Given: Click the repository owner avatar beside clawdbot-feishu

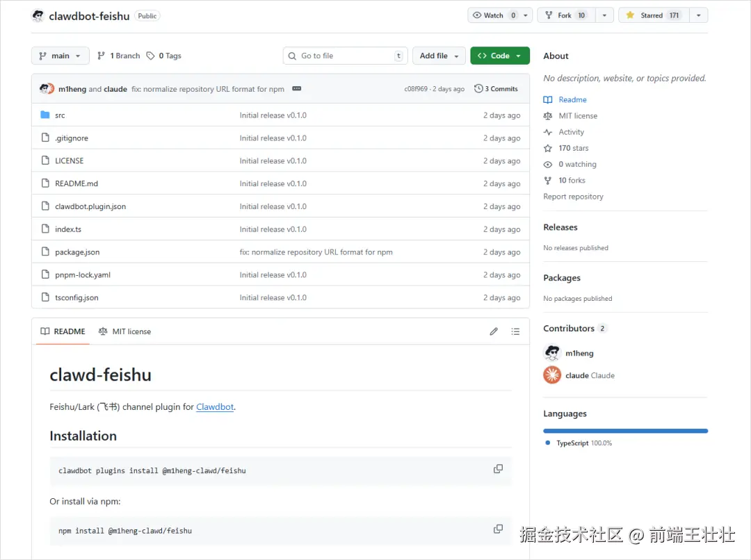Looking at the screenshot, I should coord(38,16).
